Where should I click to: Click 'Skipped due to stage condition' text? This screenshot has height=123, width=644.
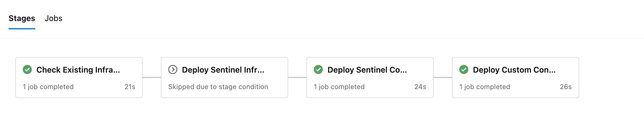pyautogui.click(x=218, y=87)
